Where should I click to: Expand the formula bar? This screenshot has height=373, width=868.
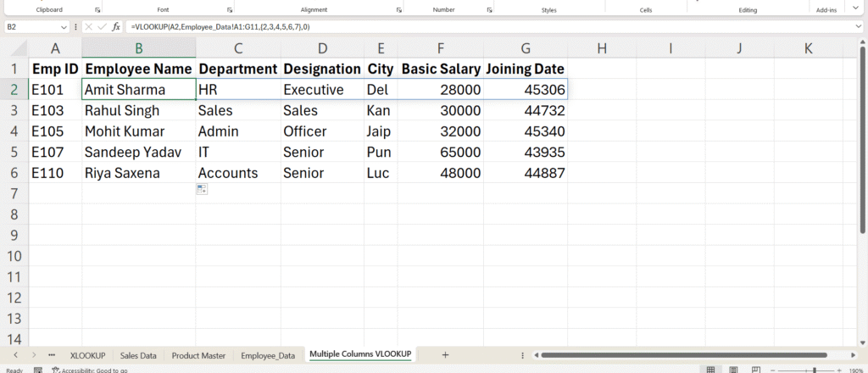coord(857,26)
